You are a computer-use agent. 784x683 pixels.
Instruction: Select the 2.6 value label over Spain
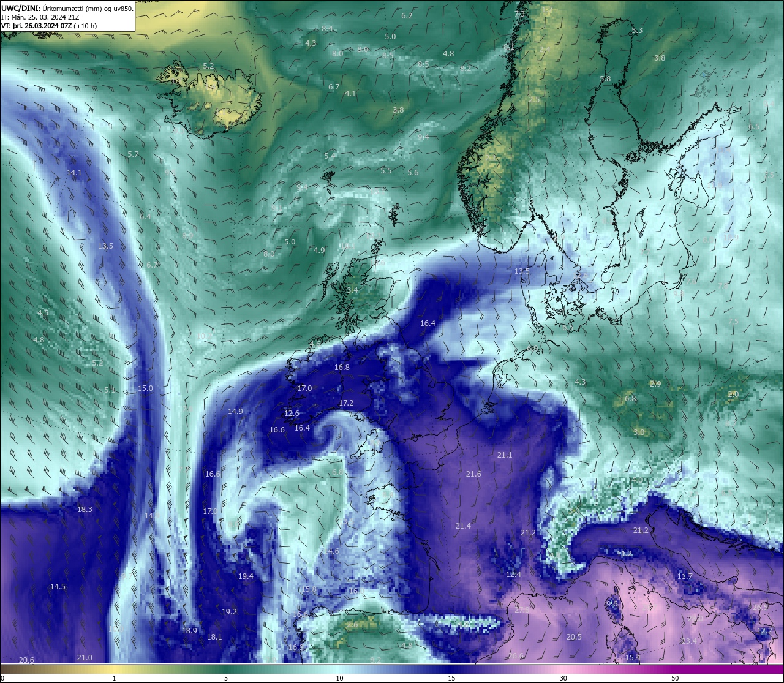352,625
